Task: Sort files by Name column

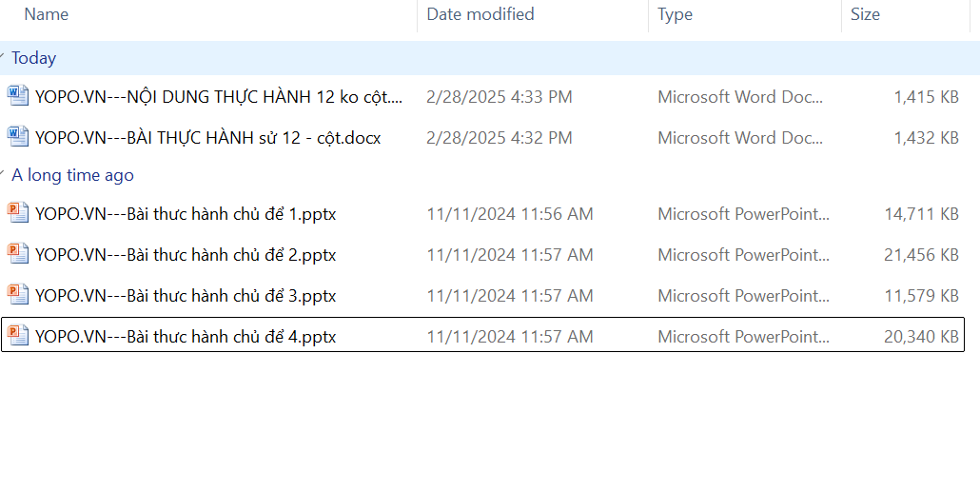Action: [47, 14]
